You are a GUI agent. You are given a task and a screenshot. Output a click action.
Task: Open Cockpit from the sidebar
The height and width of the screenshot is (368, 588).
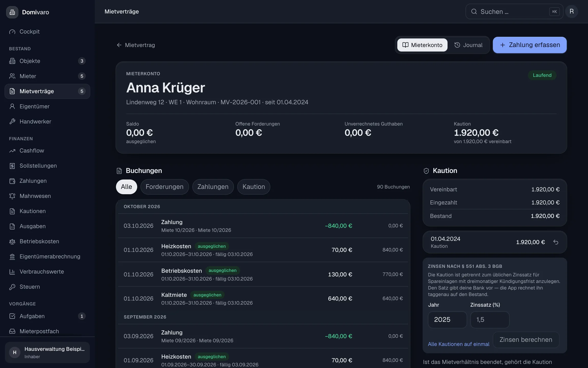(x=47, y=32)
